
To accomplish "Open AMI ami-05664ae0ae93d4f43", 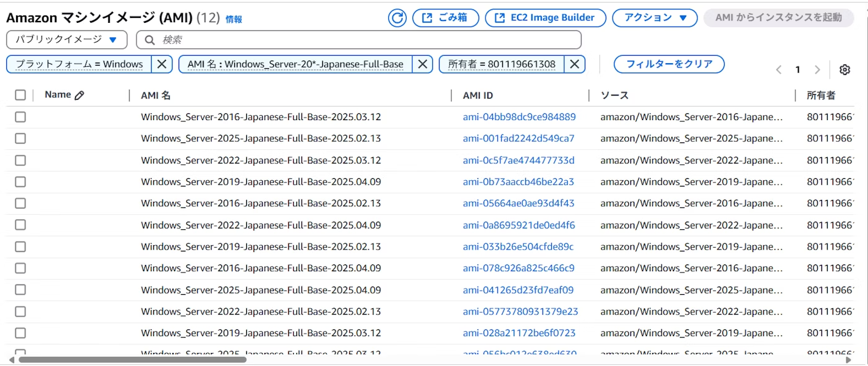I will [x=518, y=203].
